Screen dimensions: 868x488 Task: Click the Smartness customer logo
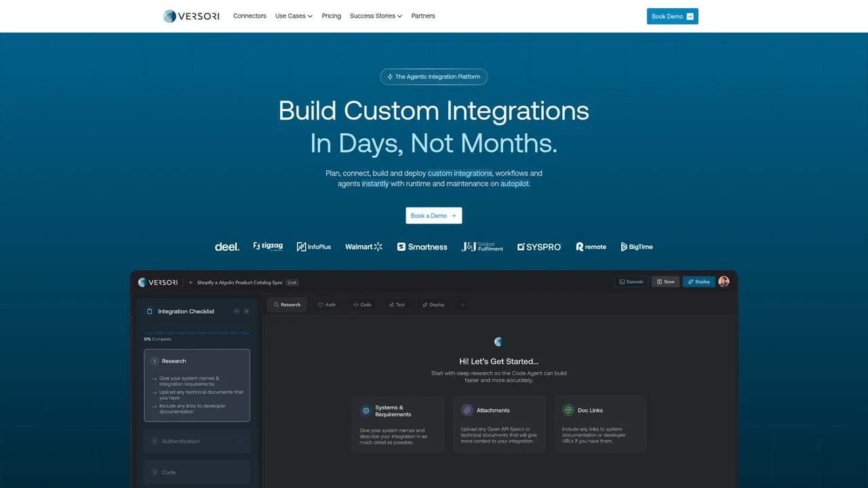point(422,247)
